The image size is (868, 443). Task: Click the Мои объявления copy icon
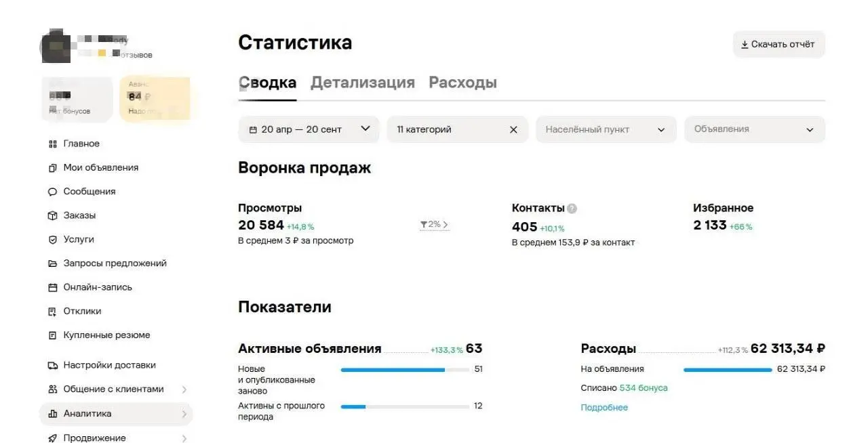coord(53,168)
